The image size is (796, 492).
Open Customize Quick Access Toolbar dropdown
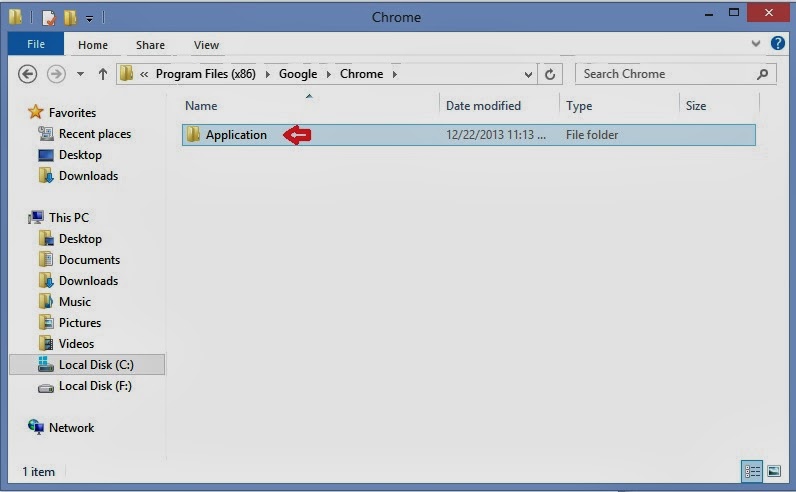[x=89, y=19]
